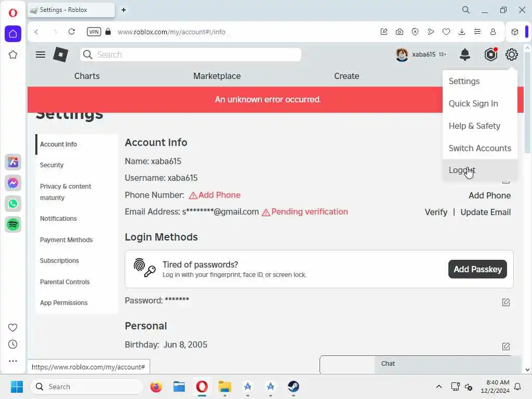Click Update Email link
This screenshot has height=399, width=532.
click(486, 212)
